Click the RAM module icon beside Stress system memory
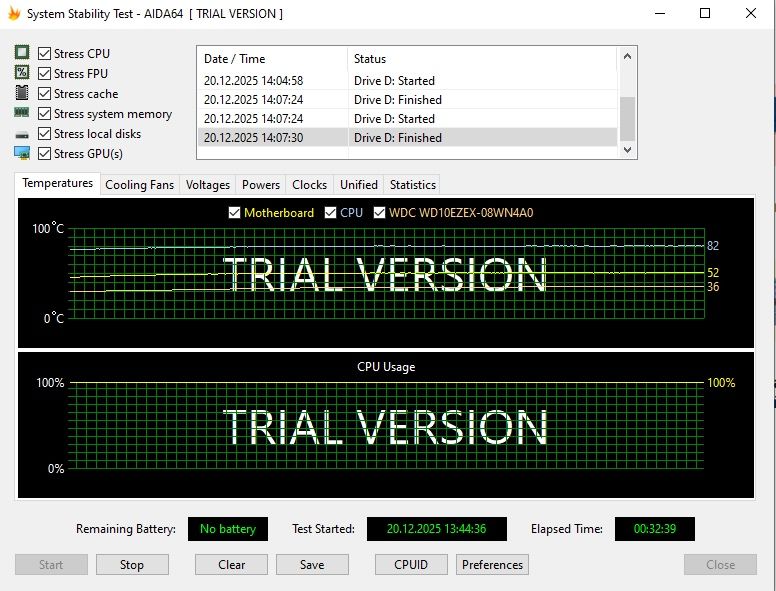 (x=22, y=112)
